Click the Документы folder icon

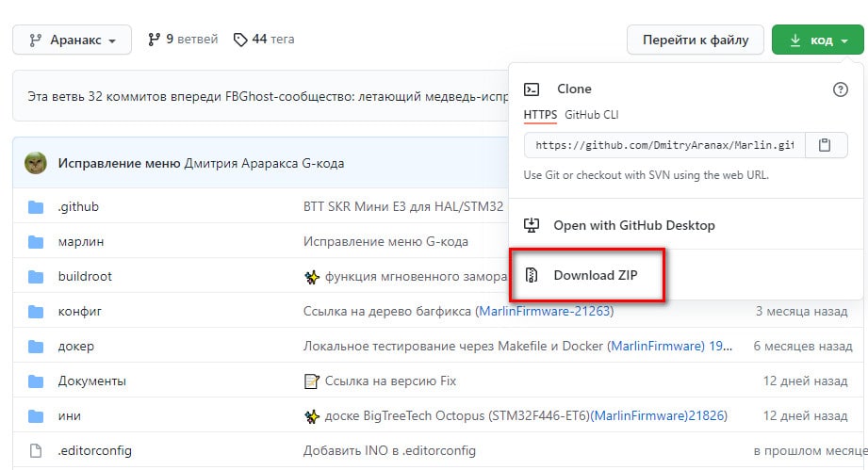coord(36,381)
